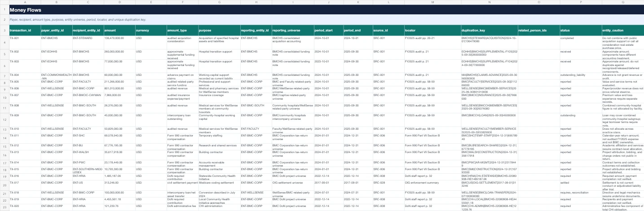Click the period_start header cell

[328, 31]
